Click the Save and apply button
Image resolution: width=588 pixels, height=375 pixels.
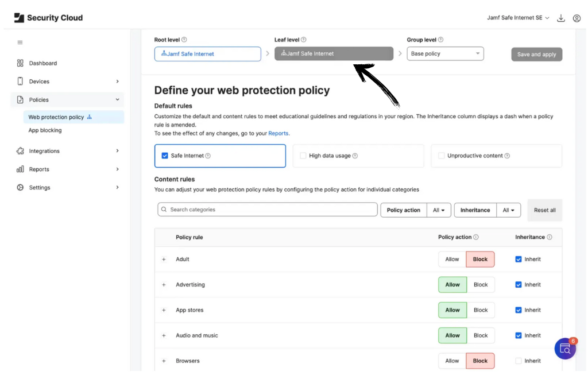(536, 53)
